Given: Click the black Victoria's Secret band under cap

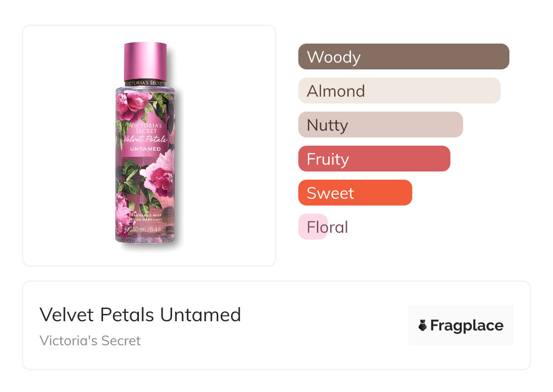Looking at the screenshot, I should click(x=145, y=83).
